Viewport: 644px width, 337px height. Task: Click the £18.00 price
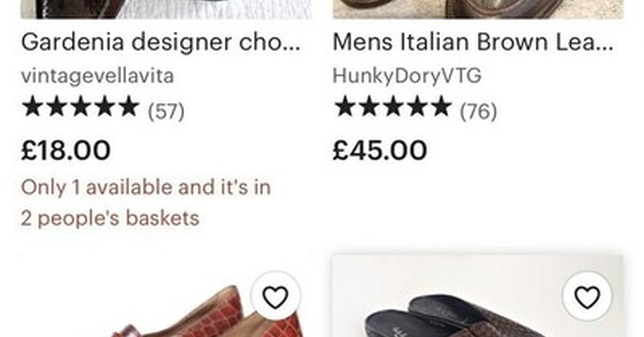coord(66,150)
